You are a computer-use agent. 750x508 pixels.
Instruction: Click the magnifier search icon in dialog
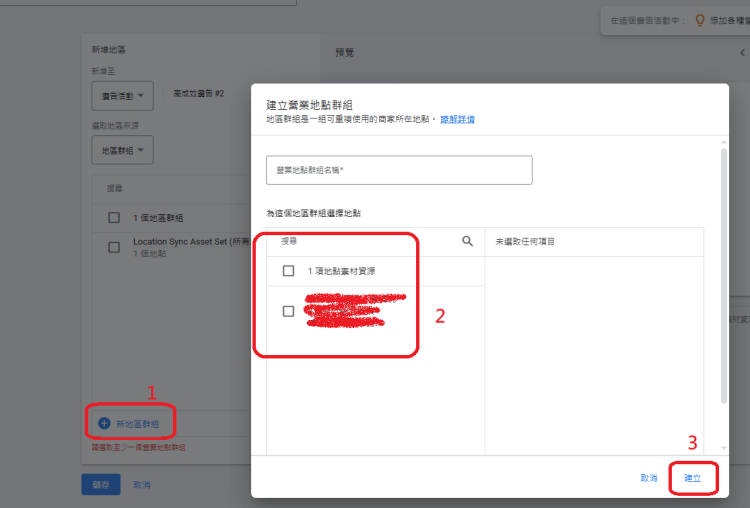[x=467, y=241]
